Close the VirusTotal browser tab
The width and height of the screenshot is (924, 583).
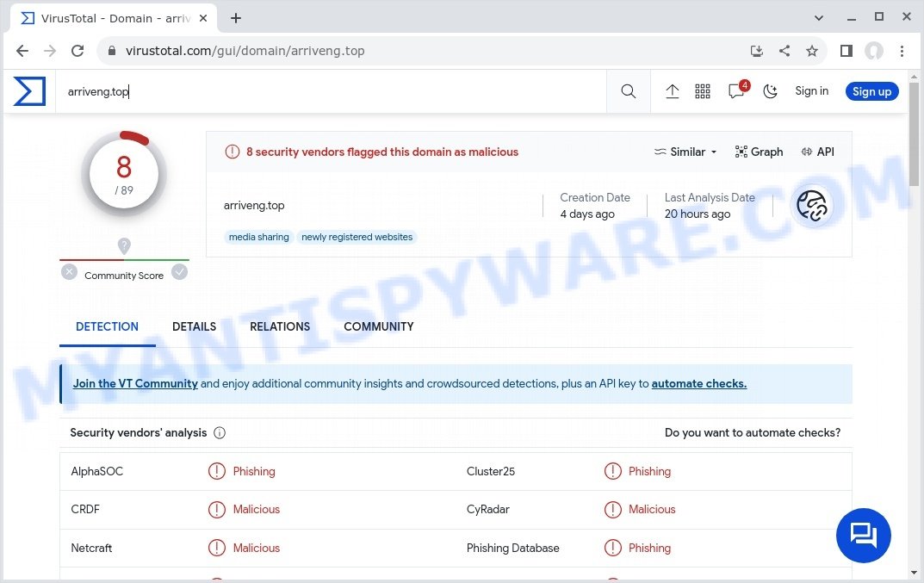(x=203, y=18)
